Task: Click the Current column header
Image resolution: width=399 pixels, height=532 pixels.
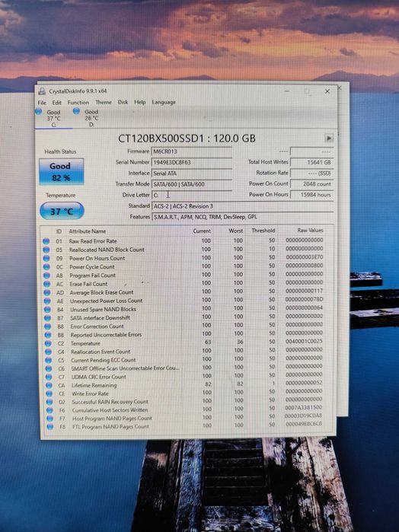Action: (202, 231)
